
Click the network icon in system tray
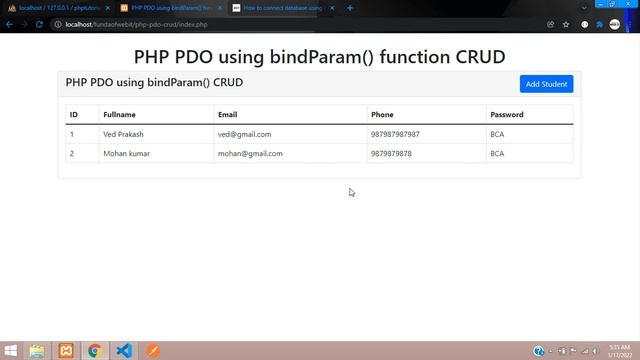tap(585, 351)
